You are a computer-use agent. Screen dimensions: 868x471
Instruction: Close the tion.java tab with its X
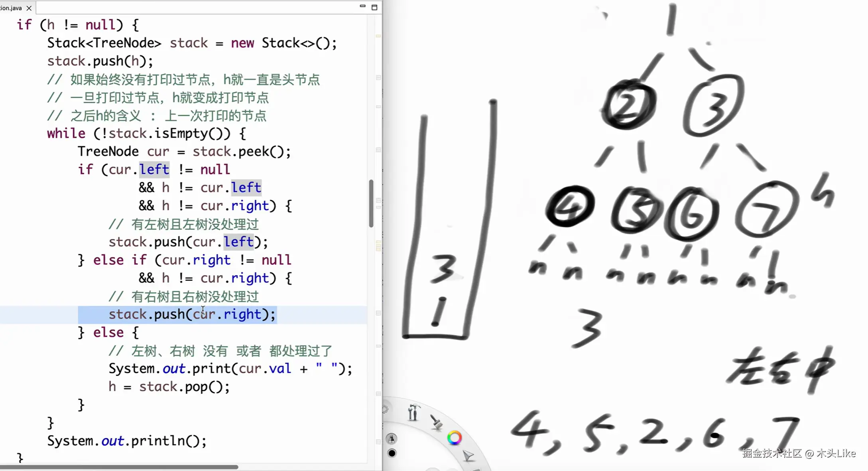point(29,8)
